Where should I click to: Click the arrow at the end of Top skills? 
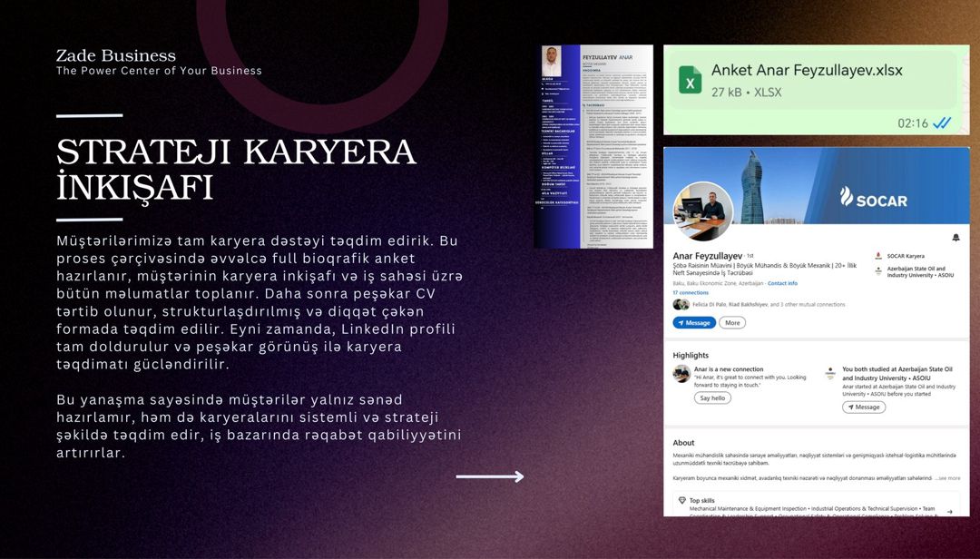(x=950, y=512)
